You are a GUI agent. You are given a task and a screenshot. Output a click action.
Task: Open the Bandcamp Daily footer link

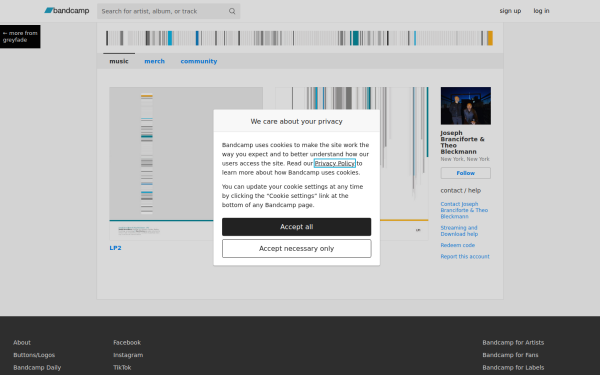point(37,367)
